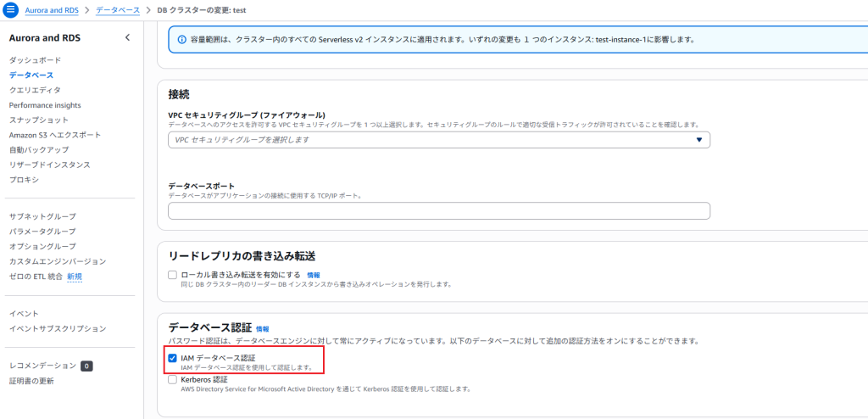Select データベース in the sidebar

pyautogui.click(x=31, y=75)
